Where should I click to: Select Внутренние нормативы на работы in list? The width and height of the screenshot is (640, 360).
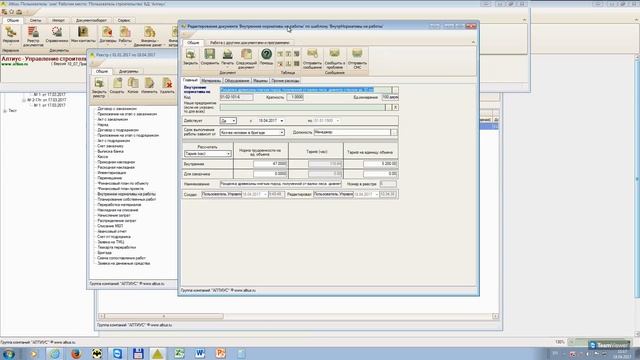[127, 194]
